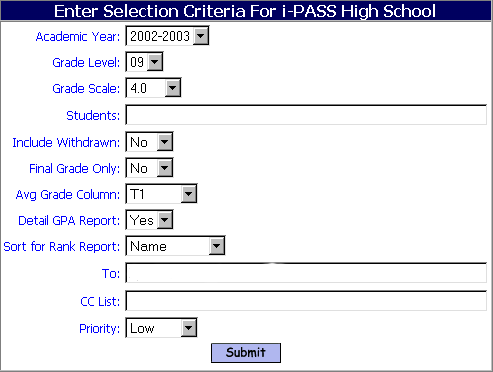The image size is (493, 372).
Task: Open the Academic Year dropdown
Action: [167, 36]
